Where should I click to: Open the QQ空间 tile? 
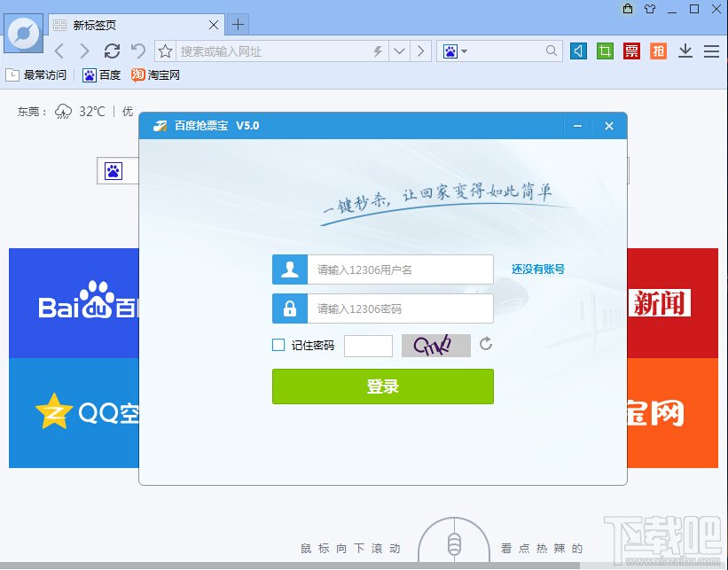(x=74, y=412)
